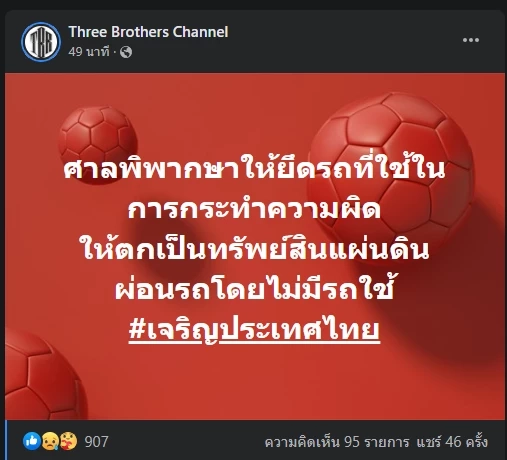View the 907 reactions list
This screenshot has width=507, height=460.
click(x=96, y=442)
